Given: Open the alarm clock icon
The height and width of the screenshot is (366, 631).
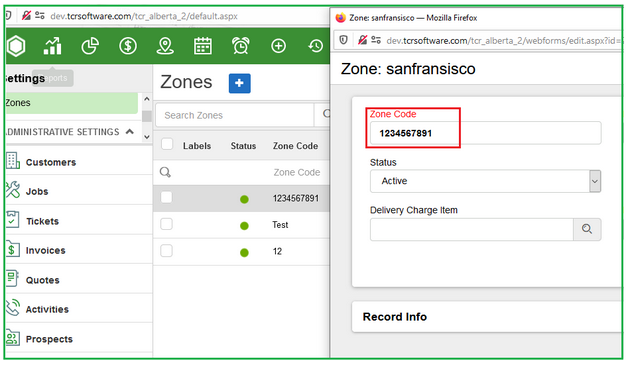Looking at the screenshot, I should pos(241,46).
